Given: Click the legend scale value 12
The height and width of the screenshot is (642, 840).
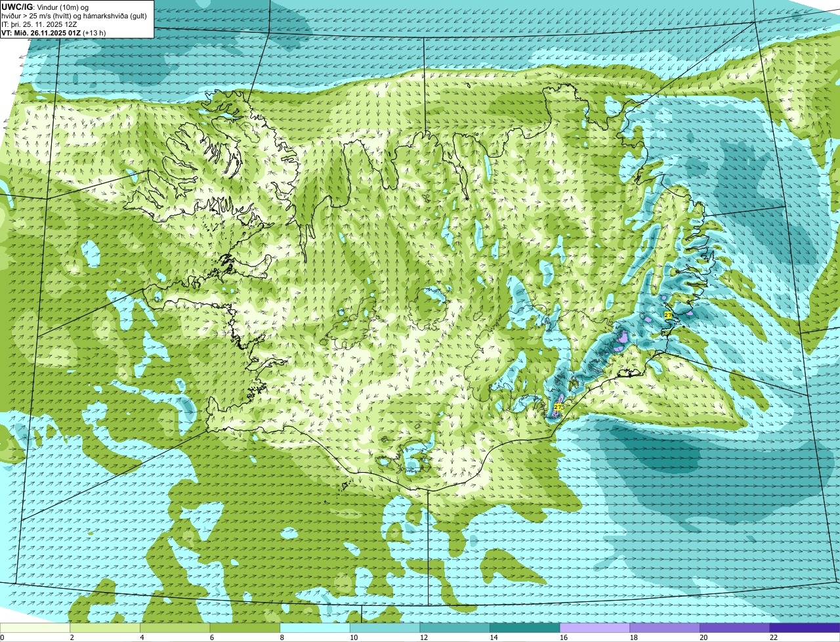Looking at the screenshot, I should (x=424, y=637).
